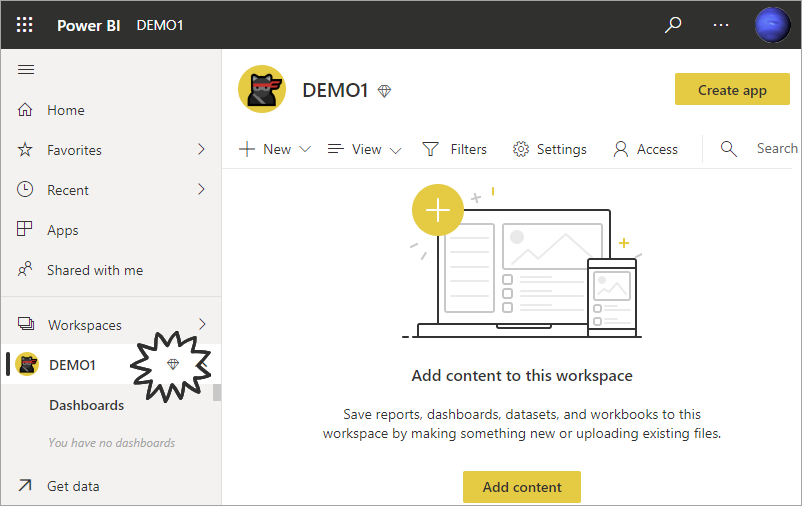Click the Filters funnel icon
Screen dimensions: 802x506
(x=430, y=149)
